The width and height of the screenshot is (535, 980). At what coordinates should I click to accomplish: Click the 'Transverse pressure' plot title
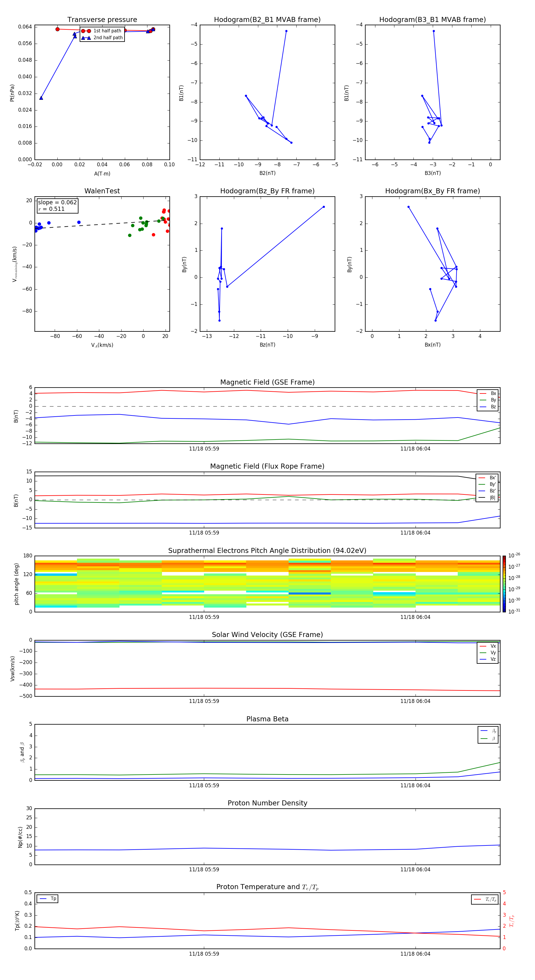102,20
